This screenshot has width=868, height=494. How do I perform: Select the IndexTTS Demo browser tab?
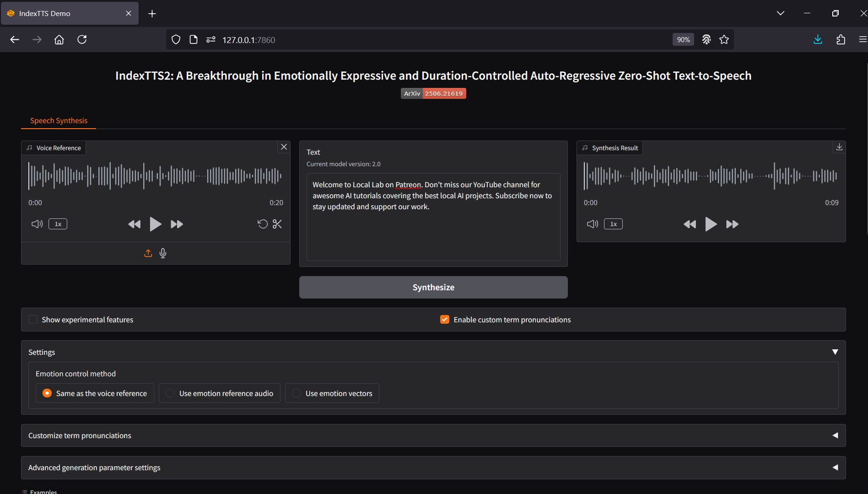70,13
